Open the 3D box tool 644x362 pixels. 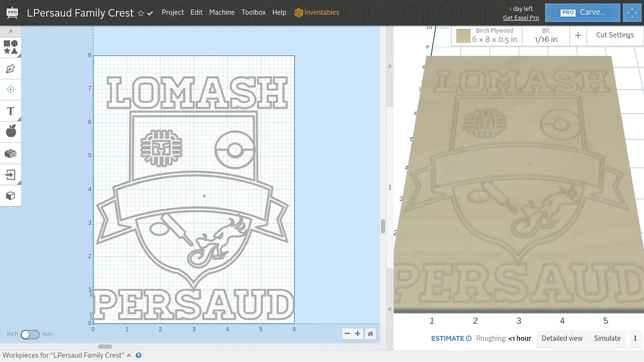[x=11, y=196]
